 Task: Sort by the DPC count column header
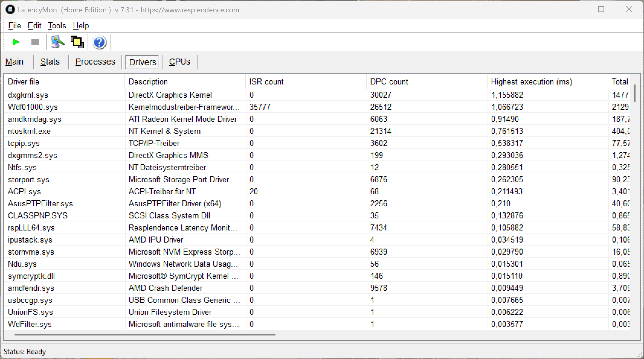389,82
